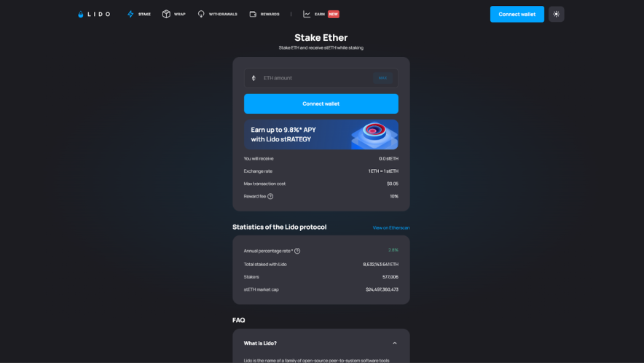The image size is (644, 363).
Task: Collapse the 'What is Lido?' FAQ chevron
Action: pyautogui.click(x=395, y=343)
